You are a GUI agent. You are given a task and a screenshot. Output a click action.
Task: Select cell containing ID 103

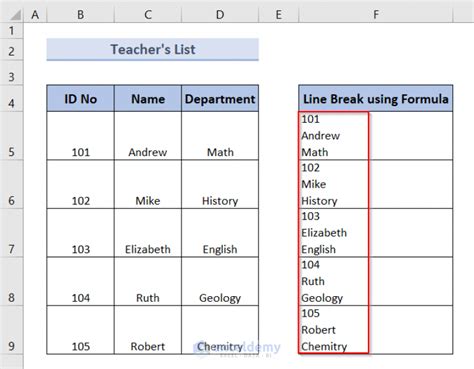click(80, 233)
